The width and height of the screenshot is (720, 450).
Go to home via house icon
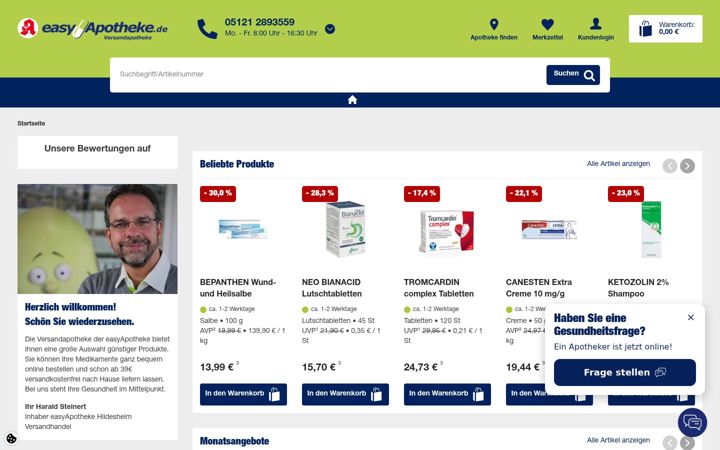[x=352, y=100]
